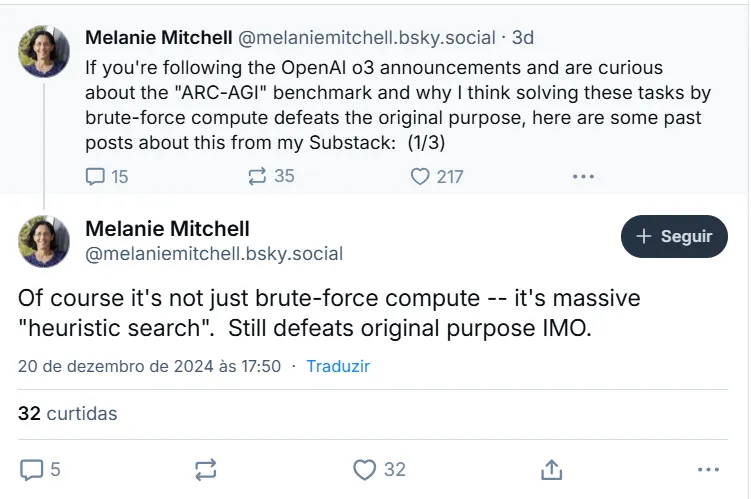The height and width of the screenshot is (499, 751).
Task: Like the parent post with 217 likes
Action: [421, 176]
